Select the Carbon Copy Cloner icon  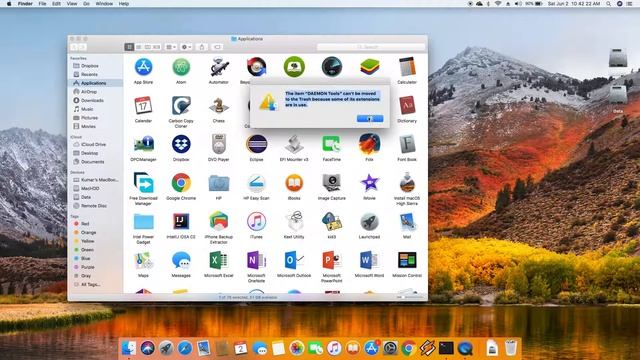point(181,106)
